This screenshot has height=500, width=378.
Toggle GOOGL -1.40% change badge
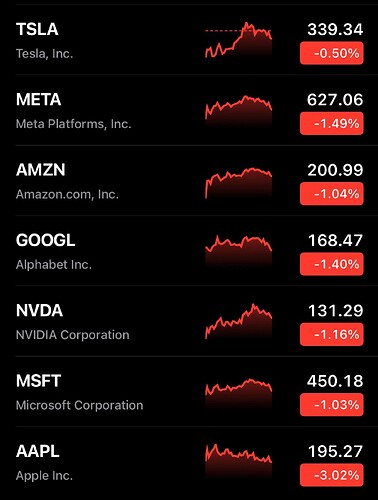332,264
